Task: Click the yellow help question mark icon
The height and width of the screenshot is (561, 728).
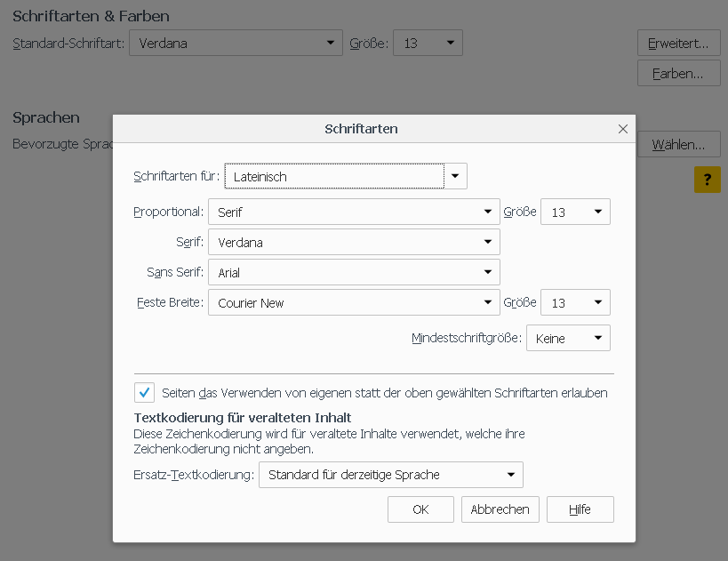Action: pos(707,180)
